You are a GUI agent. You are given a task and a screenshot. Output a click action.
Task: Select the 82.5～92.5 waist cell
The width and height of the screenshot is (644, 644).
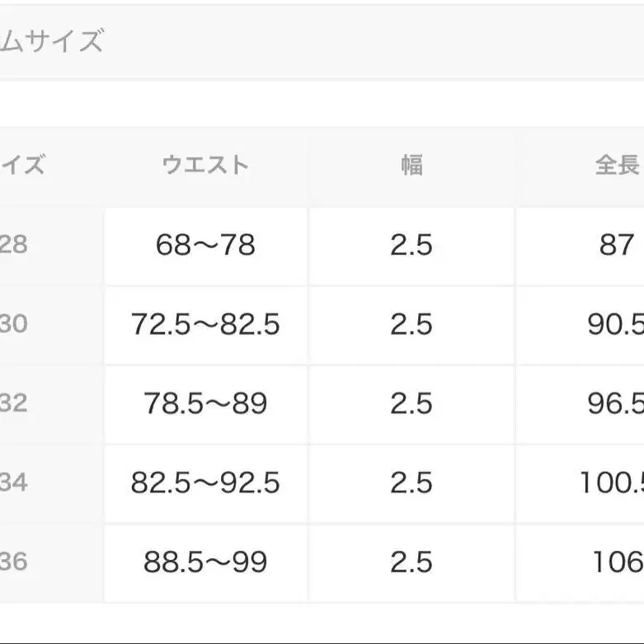pos(205,482)
